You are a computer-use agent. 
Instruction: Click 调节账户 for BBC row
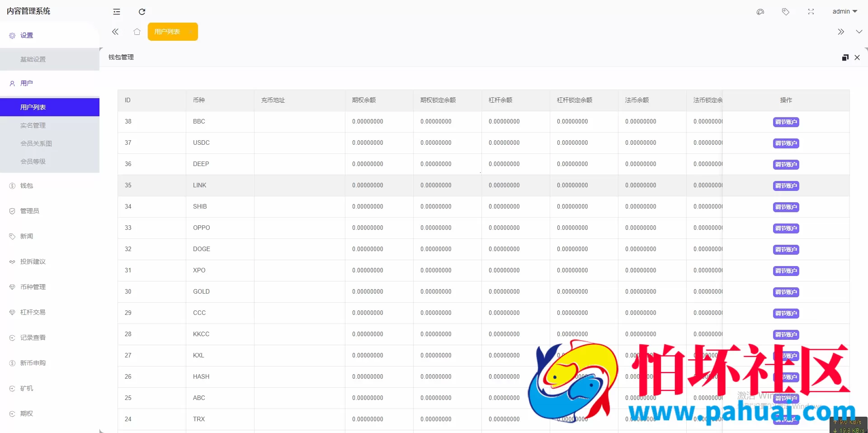[786, 122]
